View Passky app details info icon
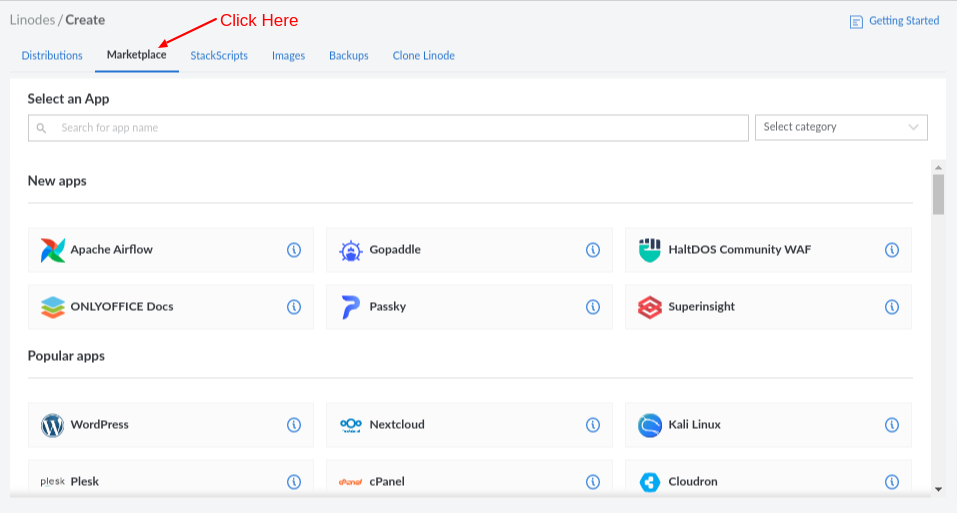 (593, 307)
